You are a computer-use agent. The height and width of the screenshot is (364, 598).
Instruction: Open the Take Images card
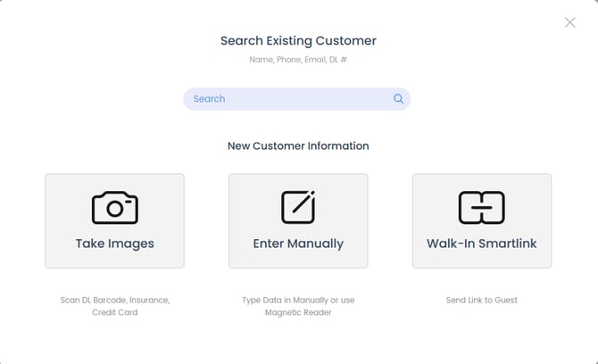click(x=114, y=221)
